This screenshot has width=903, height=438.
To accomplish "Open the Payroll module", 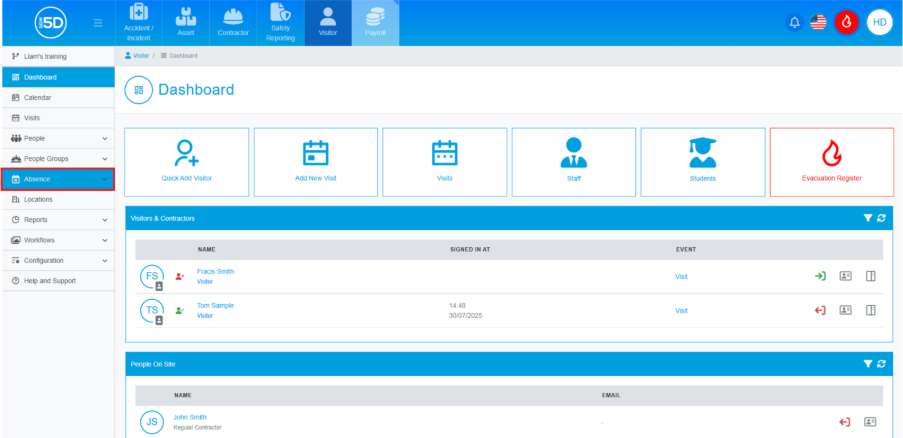I will pyautogui.click(x=375, y=23).
